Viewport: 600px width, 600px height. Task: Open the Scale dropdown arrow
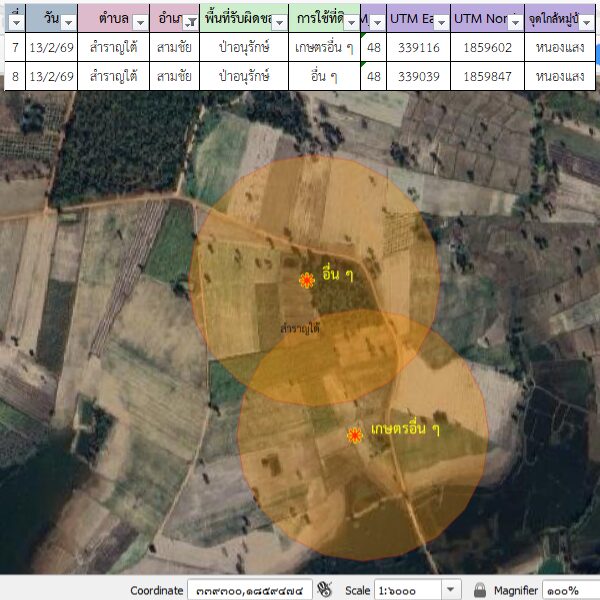450,590
